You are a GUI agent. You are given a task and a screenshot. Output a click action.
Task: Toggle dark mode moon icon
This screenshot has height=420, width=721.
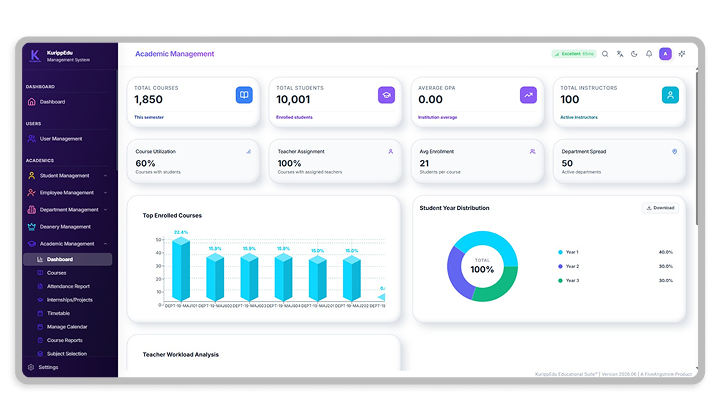click(x=634, y=54)
